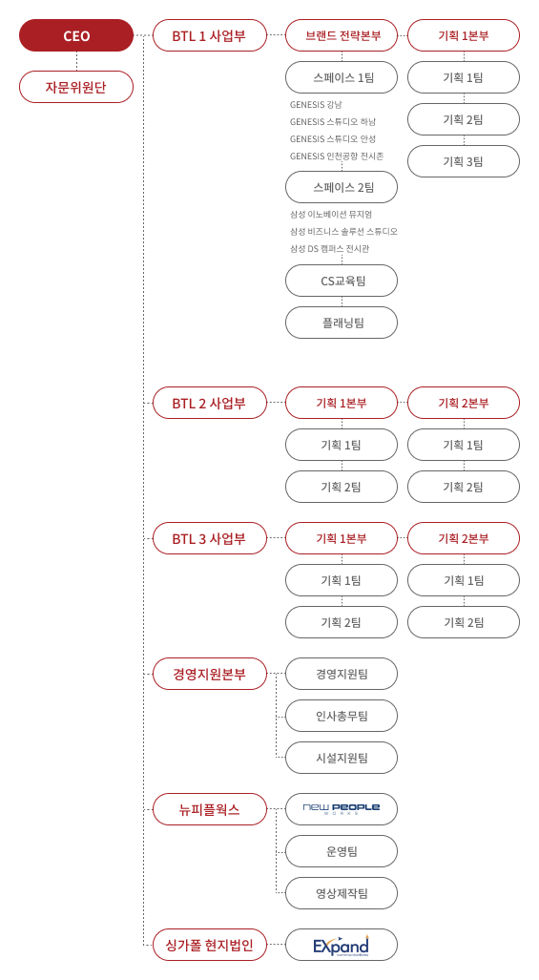Select the 스페이스 2팀 box

click(341, 187)
